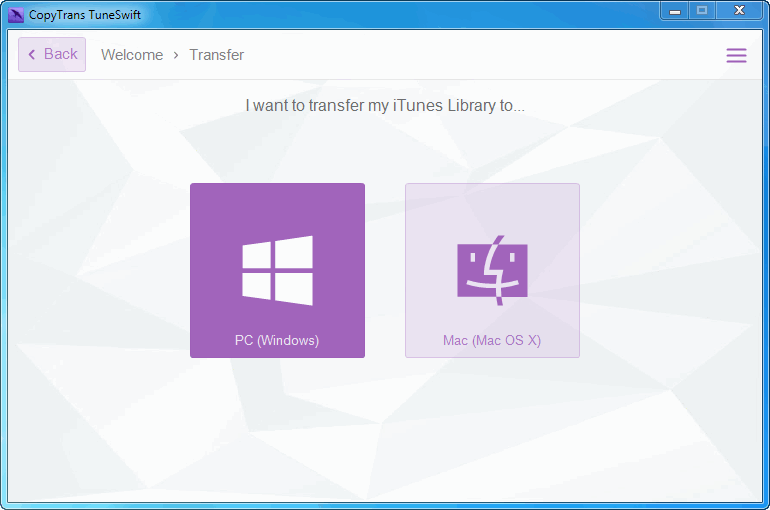
Task: Select the Transfer breadcrumb
Action: tap(217, 55)
